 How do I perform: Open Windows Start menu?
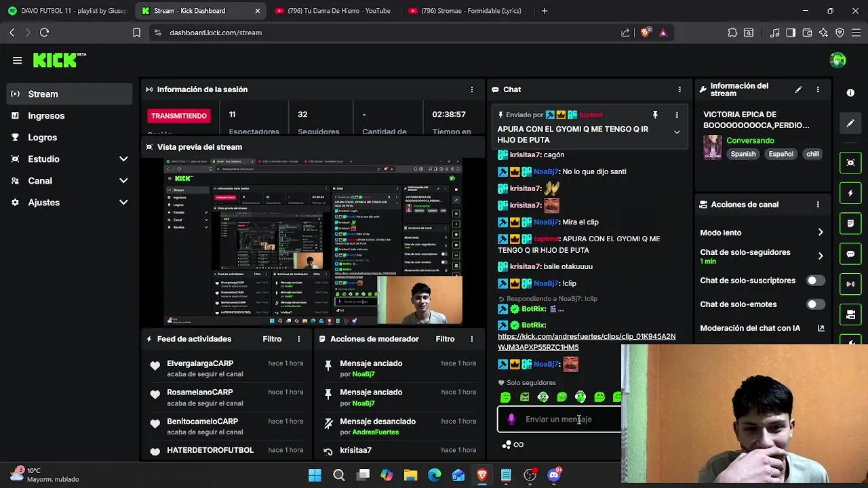tap(315, 475)
